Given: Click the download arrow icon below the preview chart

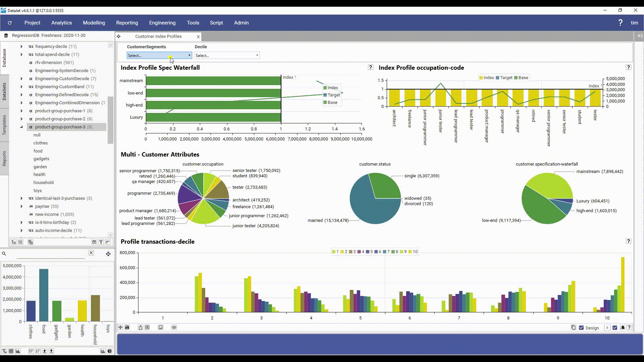Looking at the screenshot, I should pyautogui.click(x=51, y=351).
